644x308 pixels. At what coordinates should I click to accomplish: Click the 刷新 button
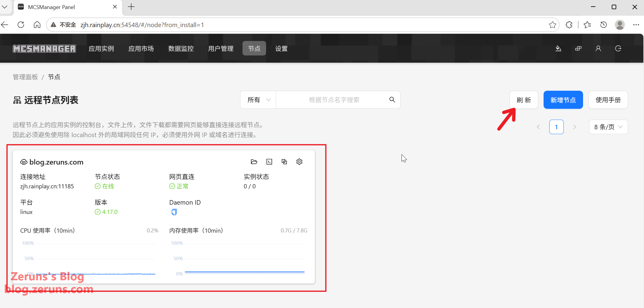click(524, 100)
